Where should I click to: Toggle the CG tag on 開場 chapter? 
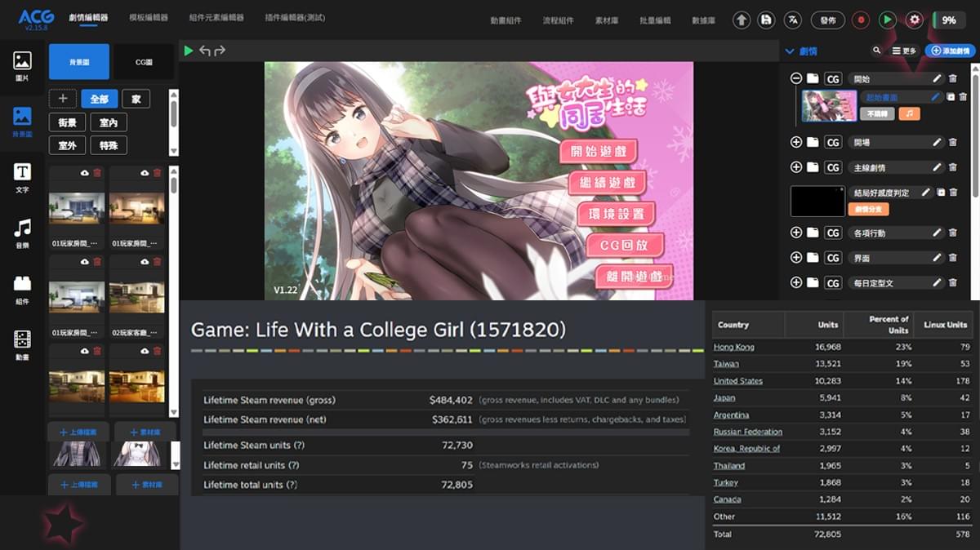832,142
